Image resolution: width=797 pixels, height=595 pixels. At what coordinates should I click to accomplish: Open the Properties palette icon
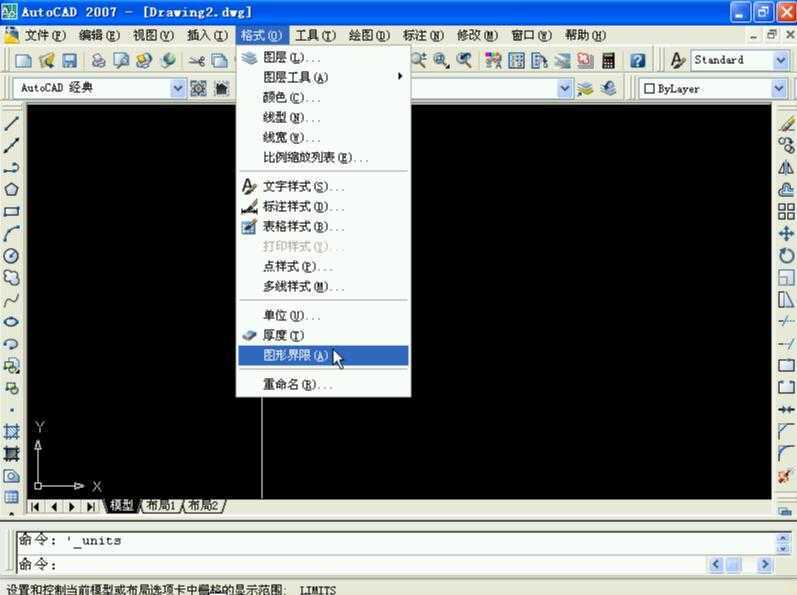click(x=492, y=60)
